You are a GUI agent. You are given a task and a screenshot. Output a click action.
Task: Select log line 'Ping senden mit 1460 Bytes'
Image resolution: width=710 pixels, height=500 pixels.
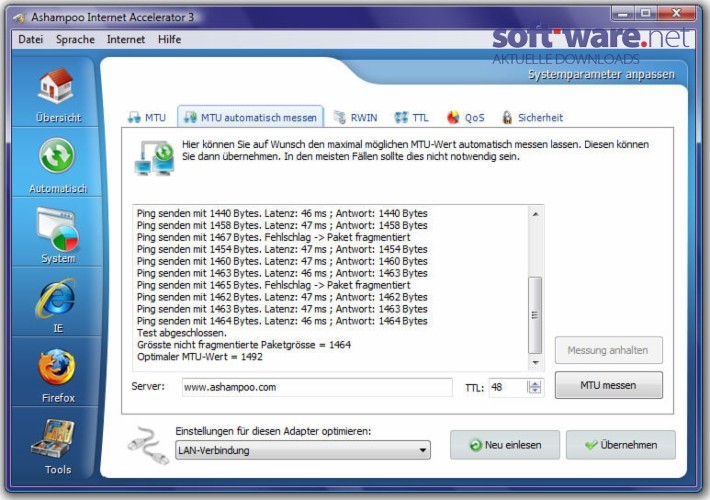coord(282,261)
